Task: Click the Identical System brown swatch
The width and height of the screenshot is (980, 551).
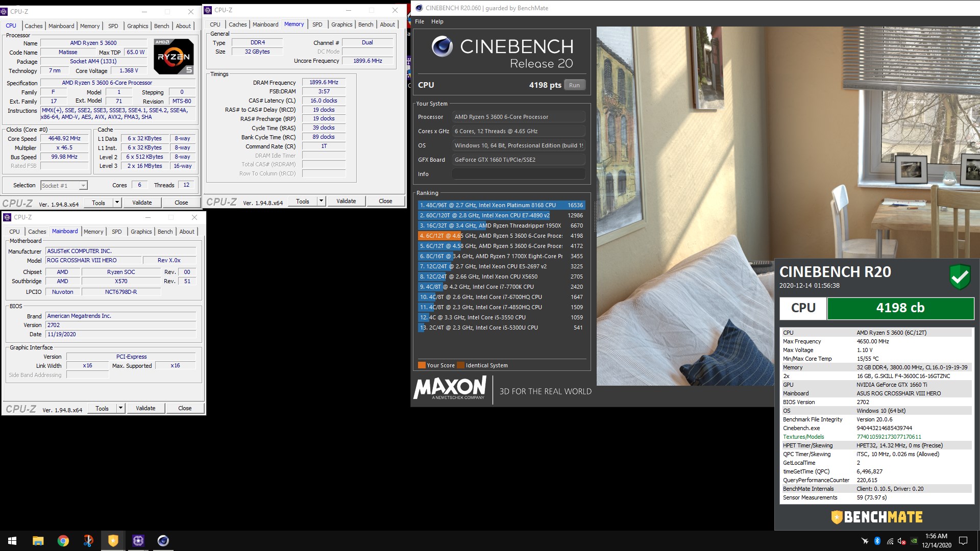Action: [x=461, y=365]
